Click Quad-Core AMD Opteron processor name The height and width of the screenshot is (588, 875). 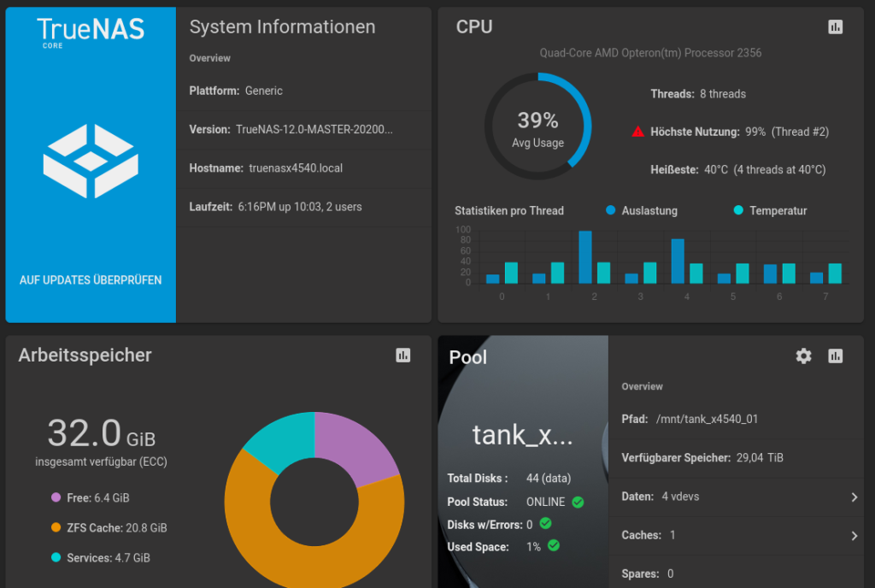[650, 53]
